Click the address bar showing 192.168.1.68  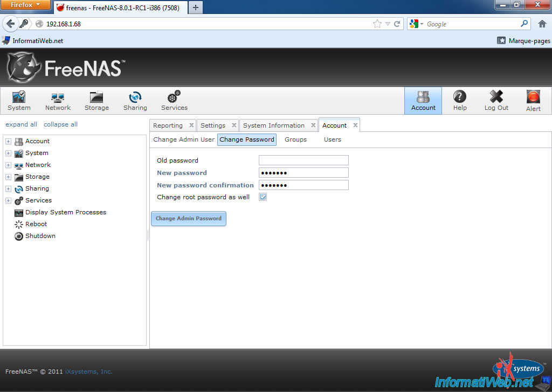pos(208,24)
